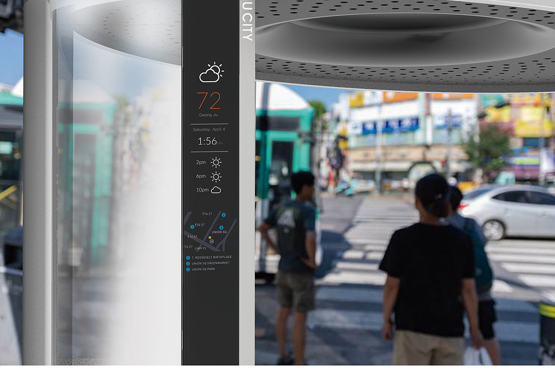
Task: Tap the vertical UCITY brand label
Action: click(x=247, y=21)
